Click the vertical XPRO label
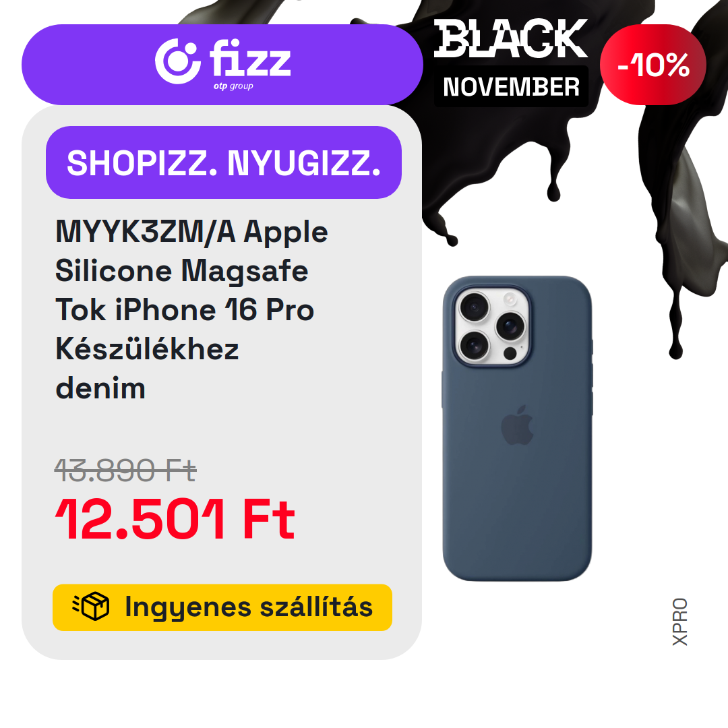The width and height of the screenshot is (728, 728). click(679, 621)
